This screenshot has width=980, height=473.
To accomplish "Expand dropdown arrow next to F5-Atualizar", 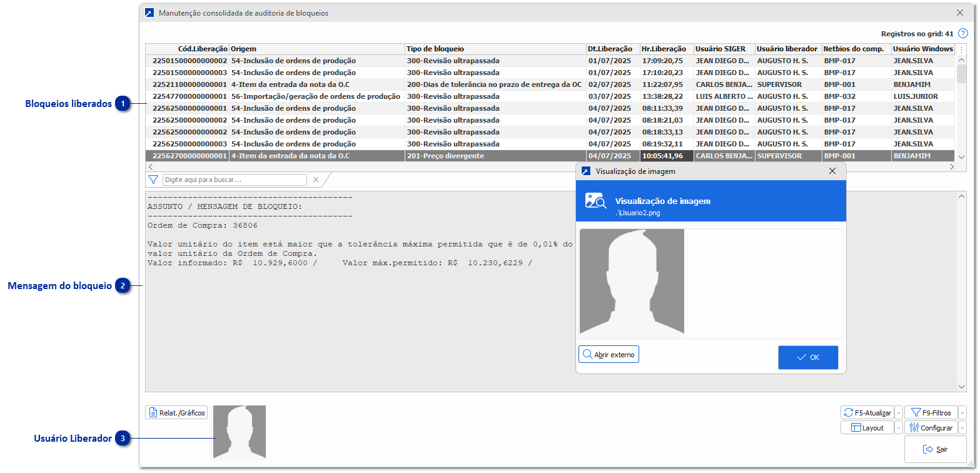I will click(899, 412).
